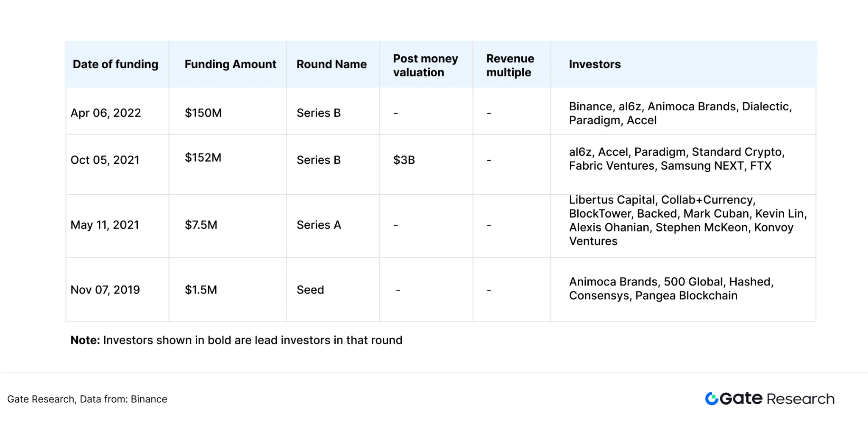Select the Oct 05, 2021 date cell
The height and width of the screenshot is (425, 868).
click(x=105, y=160)
